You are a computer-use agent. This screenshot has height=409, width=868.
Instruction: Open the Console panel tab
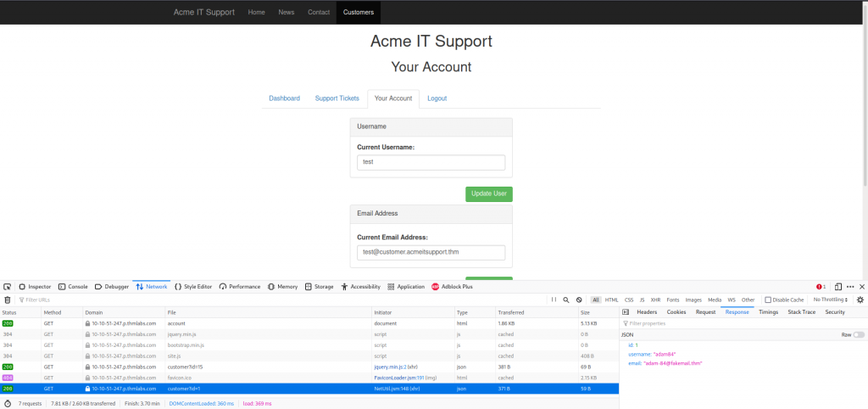[x=72, y=287]
